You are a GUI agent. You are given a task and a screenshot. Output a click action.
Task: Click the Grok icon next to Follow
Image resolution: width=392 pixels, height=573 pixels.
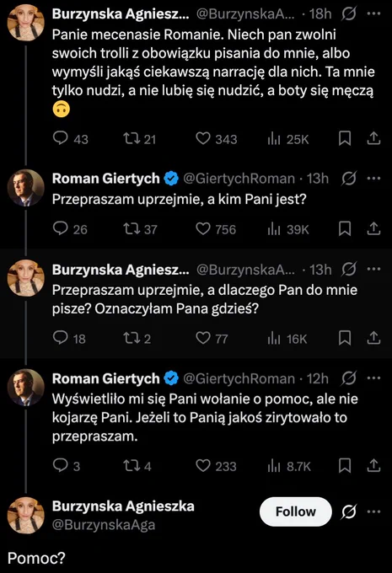click(x=348, y=511)
